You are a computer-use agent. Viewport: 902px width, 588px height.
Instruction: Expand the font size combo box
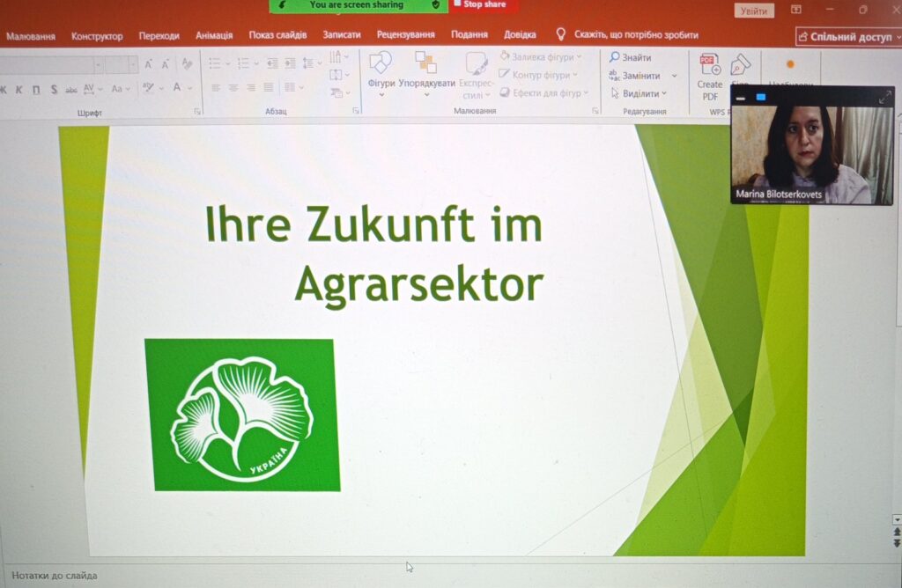pos(132,64)
